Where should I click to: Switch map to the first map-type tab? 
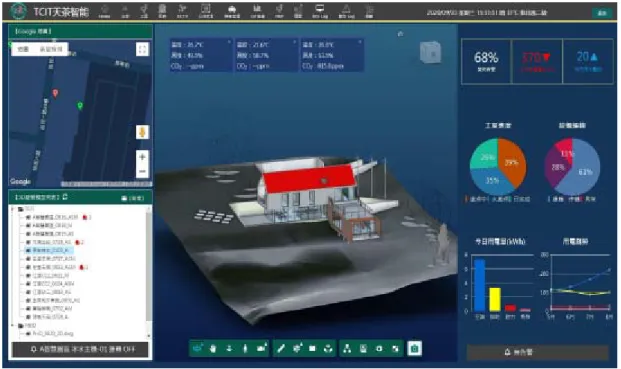tap(23, 49)
